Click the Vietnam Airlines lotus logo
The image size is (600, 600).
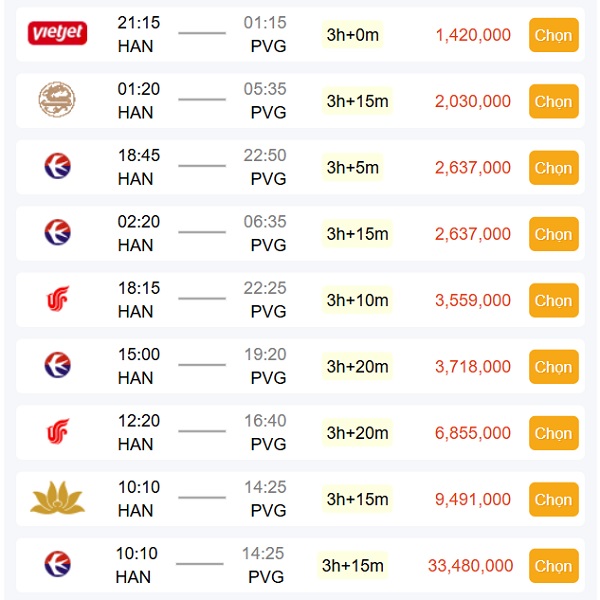tap(57, 498)
